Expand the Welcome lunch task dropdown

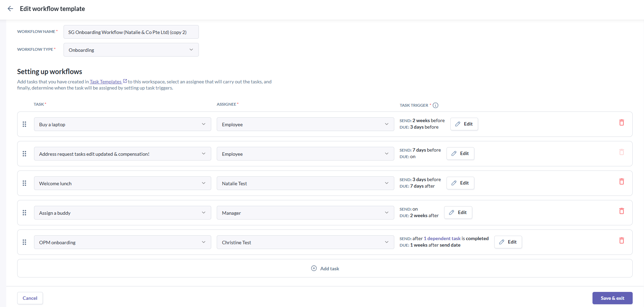coord(123,183)
